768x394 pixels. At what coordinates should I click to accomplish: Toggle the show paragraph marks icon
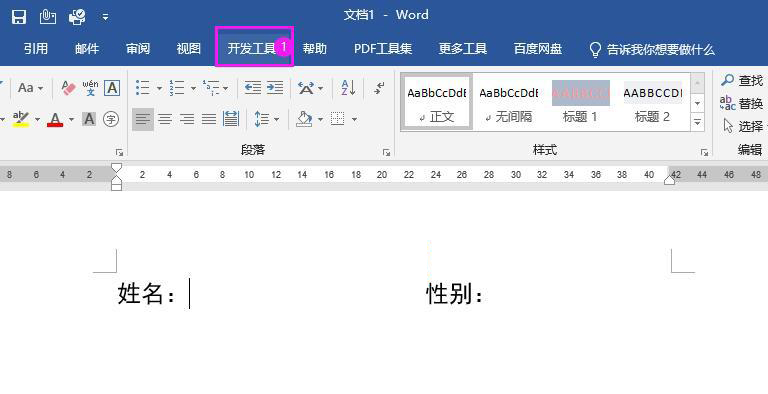coord(379,88)
